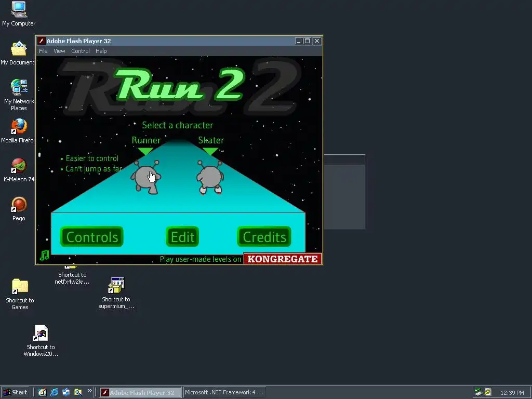Select the Shortcut to netfx4w2kr label
This screenshot has width=532, height=399.
(72, 278)
